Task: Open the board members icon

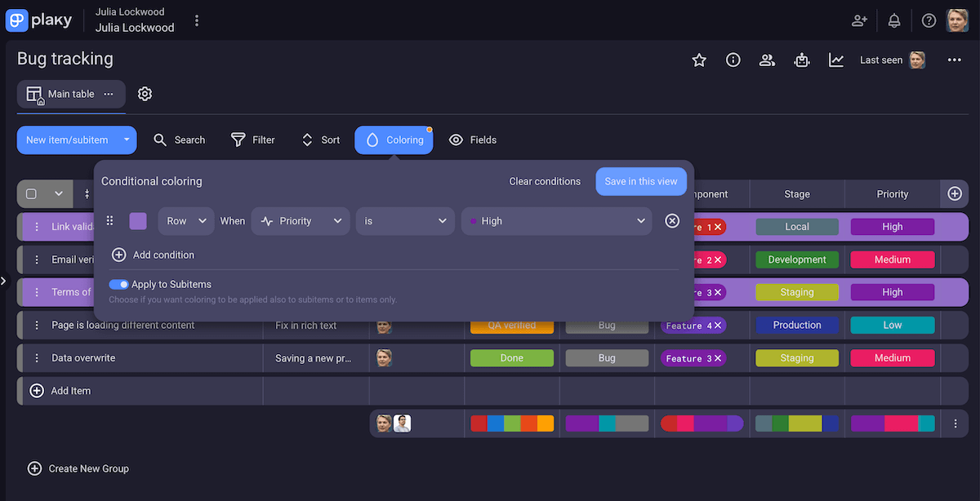Action: [x=767, y=60]
